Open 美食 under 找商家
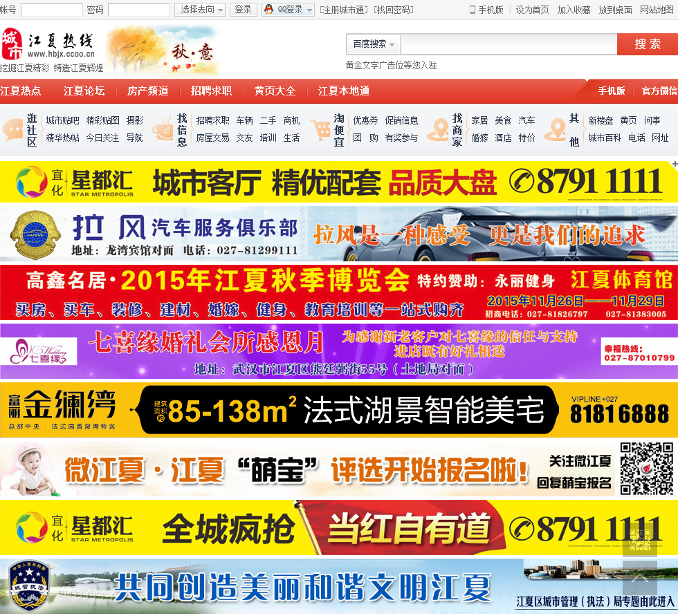 pos(504,120)
